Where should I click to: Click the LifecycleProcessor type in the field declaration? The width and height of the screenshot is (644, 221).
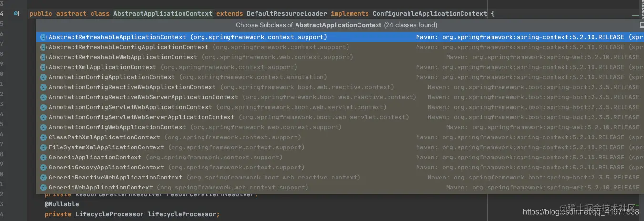[x=109, y=214]
